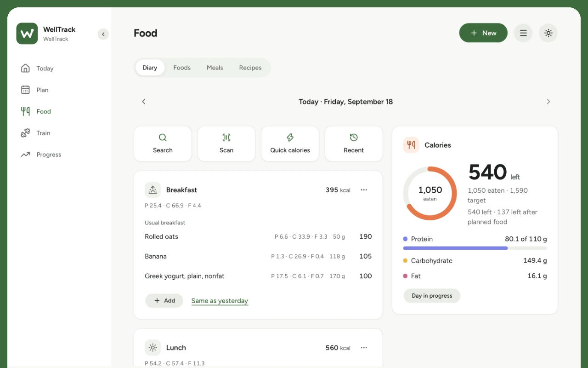Open the Today page in sidebar

tap(60, 69)
